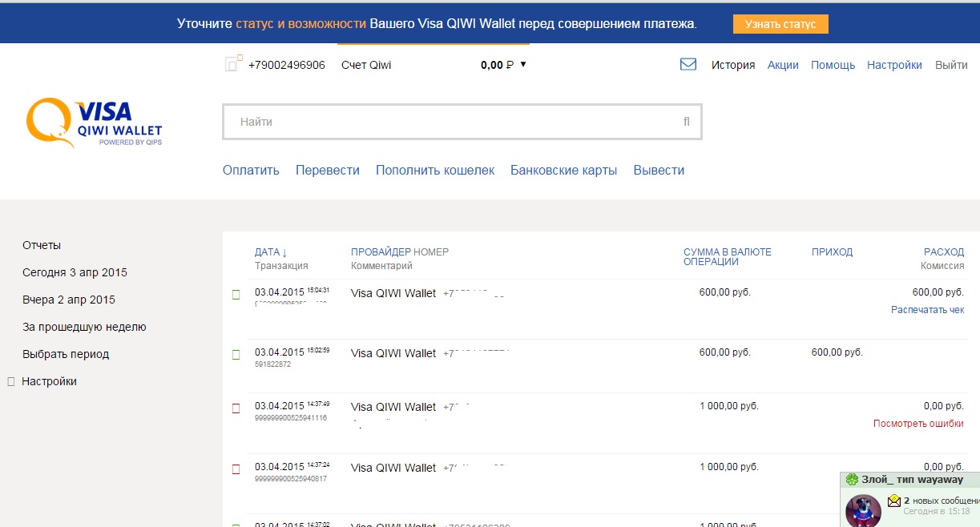The height and width of the screenshot is (527, 980).
Task: Click Выйти to log out
Action: point(951,65)
